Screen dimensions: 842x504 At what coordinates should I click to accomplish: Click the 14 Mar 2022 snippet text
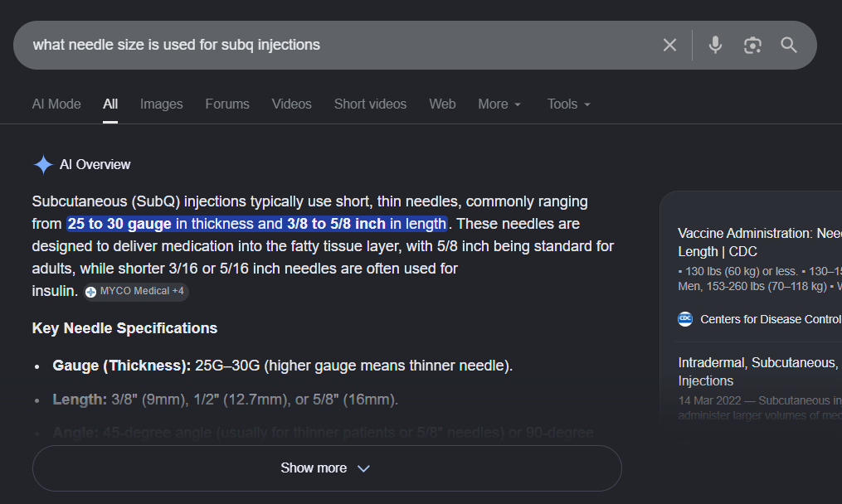point(759,408)
